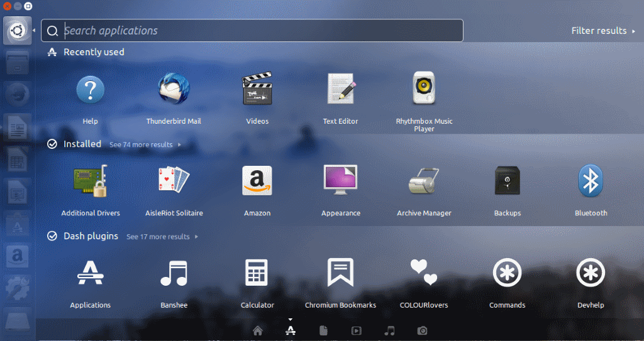This screenshot has width=644, height=341.
Task: Open Appearance settings
Action: coord(340,180)
